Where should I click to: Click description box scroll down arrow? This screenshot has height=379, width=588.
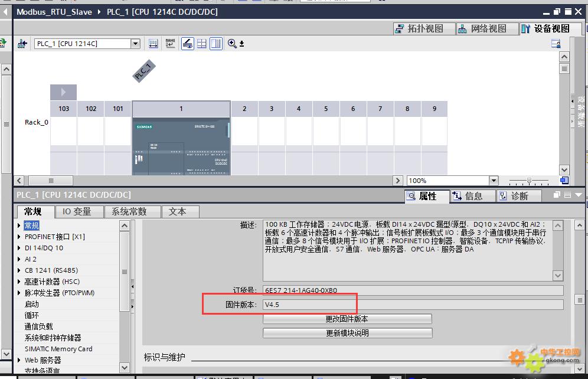click(558, 276)
